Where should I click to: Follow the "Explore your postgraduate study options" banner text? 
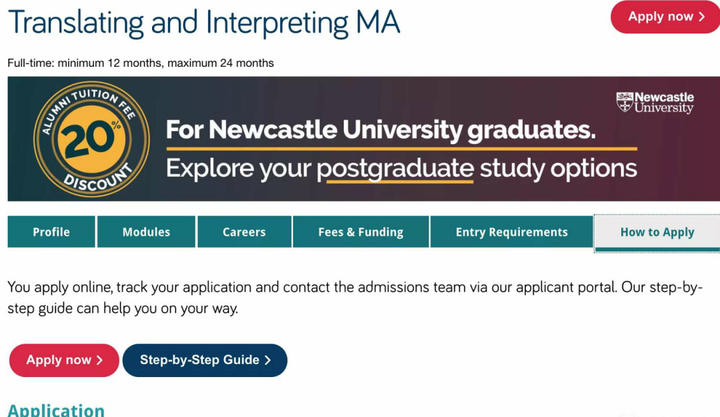(401, 166)
